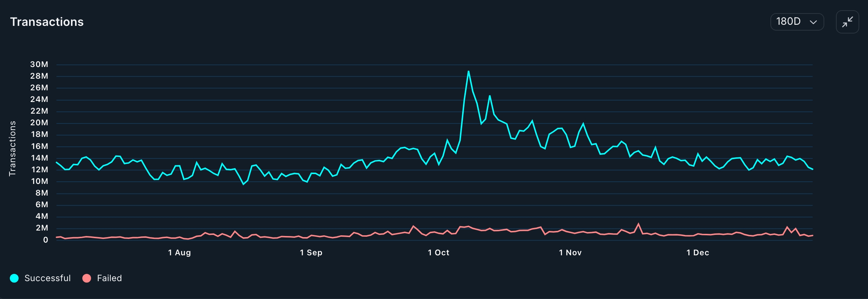Image resolution: width=868 pixels, height=299 pixels.
Task: Open the 180D time range dropdown
Action: (x=797, y=22)
